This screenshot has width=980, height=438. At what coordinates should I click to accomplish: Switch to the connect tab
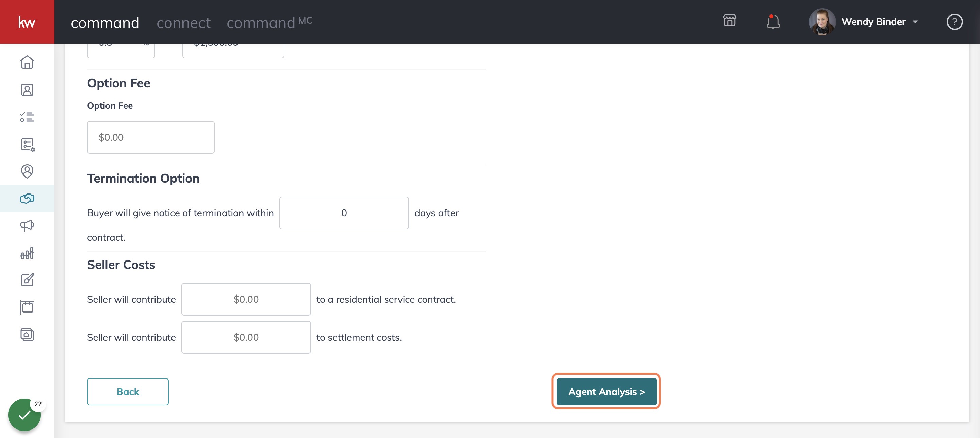click(183, 23)
